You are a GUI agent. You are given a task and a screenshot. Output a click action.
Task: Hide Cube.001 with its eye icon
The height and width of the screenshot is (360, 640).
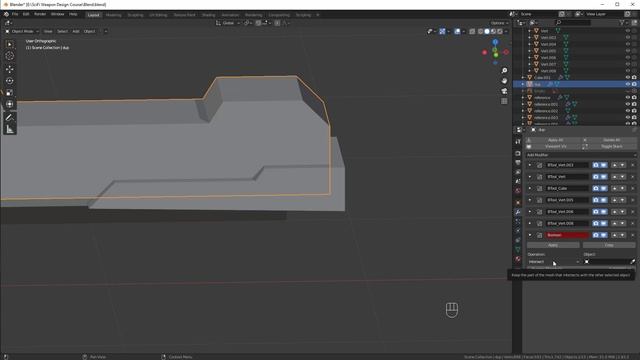tap(628, 78)
